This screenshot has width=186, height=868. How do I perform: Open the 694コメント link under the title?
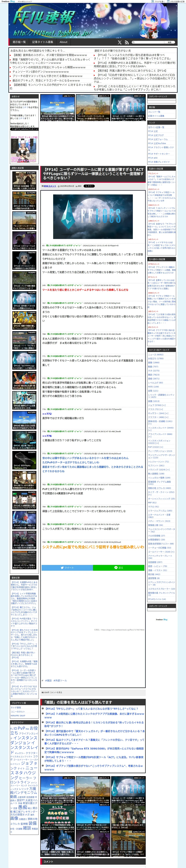point(50,186)
